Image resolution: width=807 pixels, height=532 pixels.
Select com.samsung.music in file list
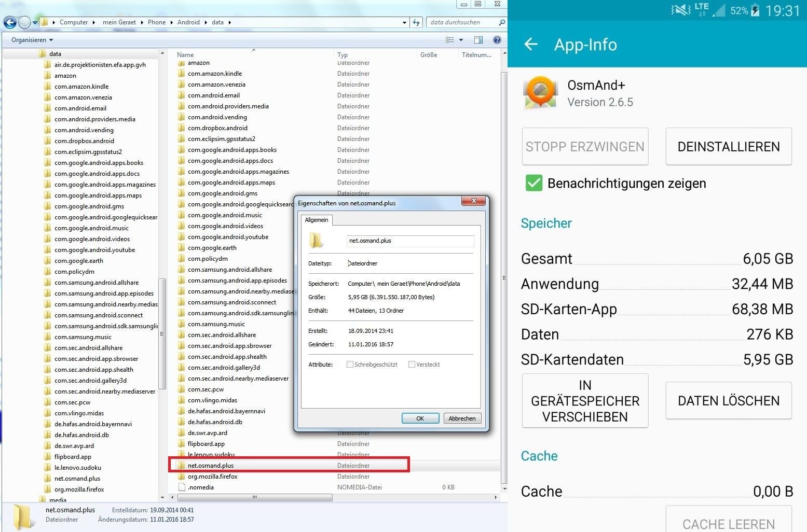(216, 324)
